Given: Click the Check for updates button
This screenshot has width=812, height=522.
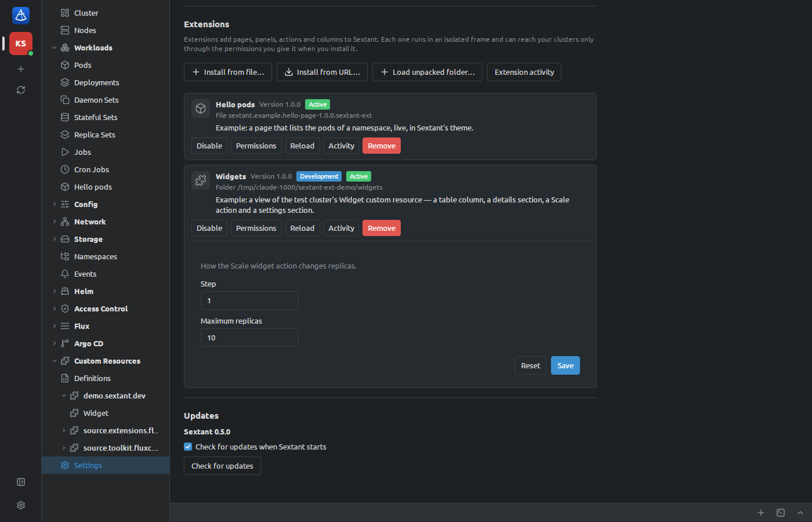Looking at the screenshot, I should click(222, 466).
